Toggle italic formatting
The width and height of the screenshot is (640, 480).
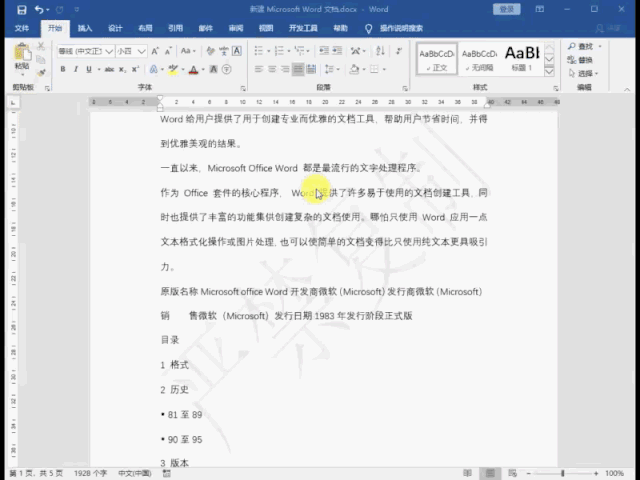(76, 69)
